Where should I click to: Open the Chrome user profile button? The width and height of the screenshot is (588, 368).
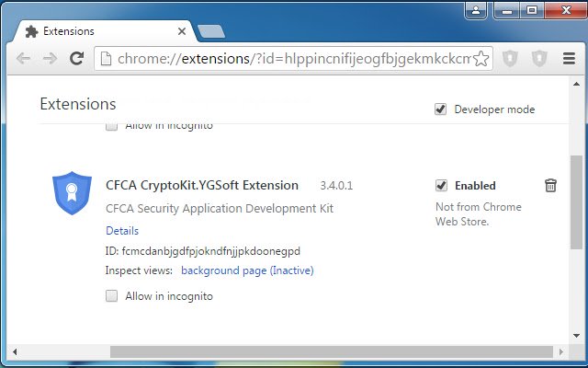click(x=477, y=11)
